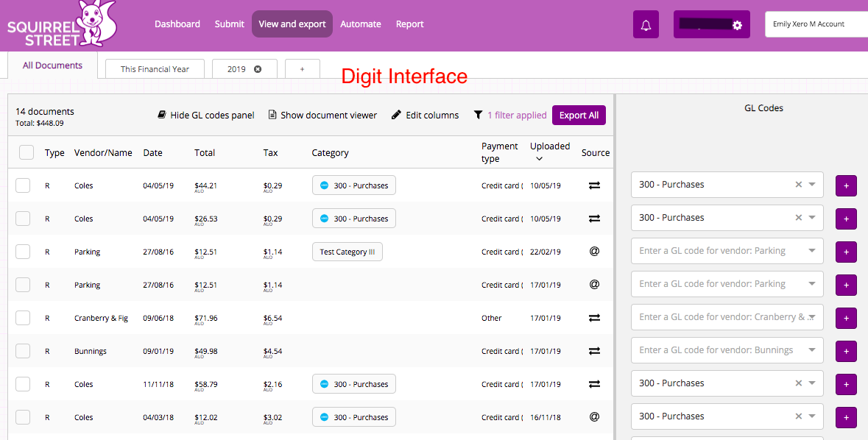Click source icon for Bunnings row
This screenshot has height=440, width=868.
tap(594, 351)
